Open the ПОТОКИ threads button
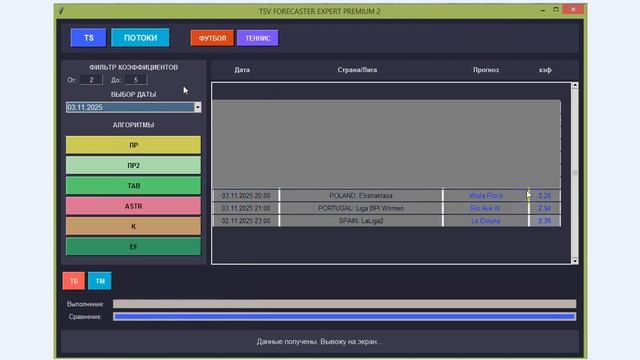640x360 pixels. (140, 38)
